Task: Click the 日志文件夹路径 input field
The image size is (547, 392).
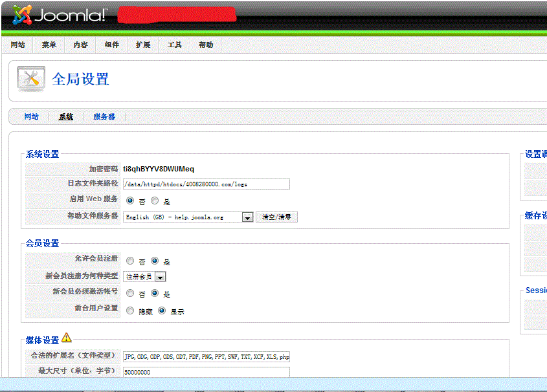Action: [206, 184]
